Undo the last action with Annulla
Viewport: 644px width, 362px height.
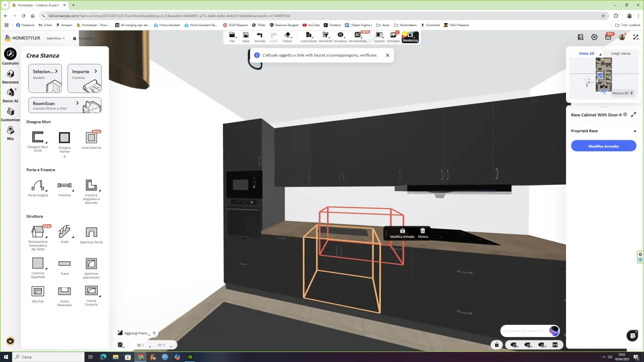[x=260, y=37]
